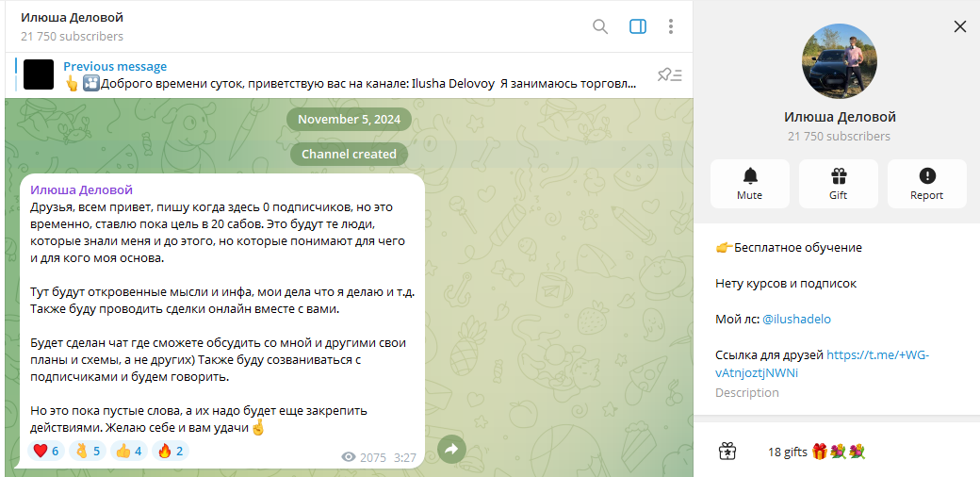This screenshot has width=980, height=477.
Task: React with the fire reaction
Action: click(170, 451)
